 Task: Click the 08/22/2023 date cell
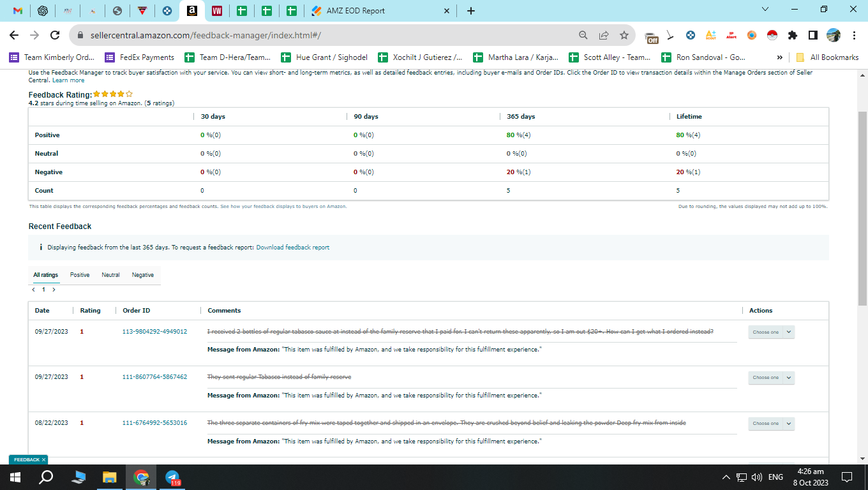coord(52,423)
